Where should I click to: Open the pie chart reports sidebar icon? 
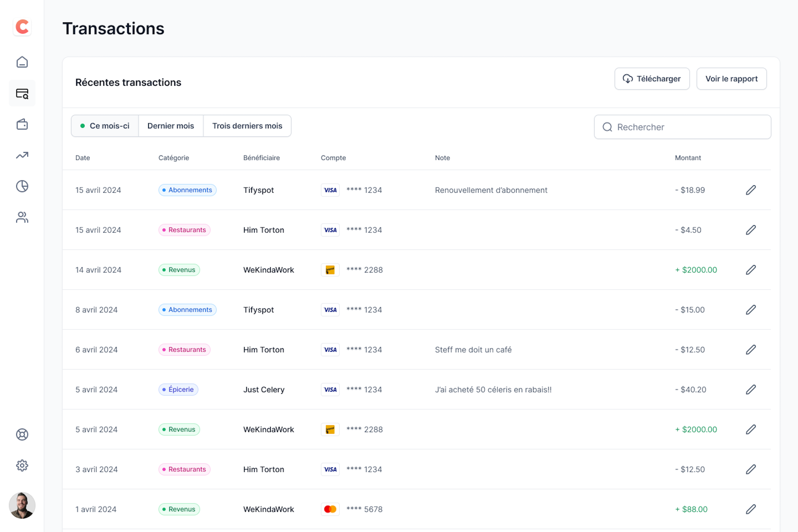[x=22, y=186]
